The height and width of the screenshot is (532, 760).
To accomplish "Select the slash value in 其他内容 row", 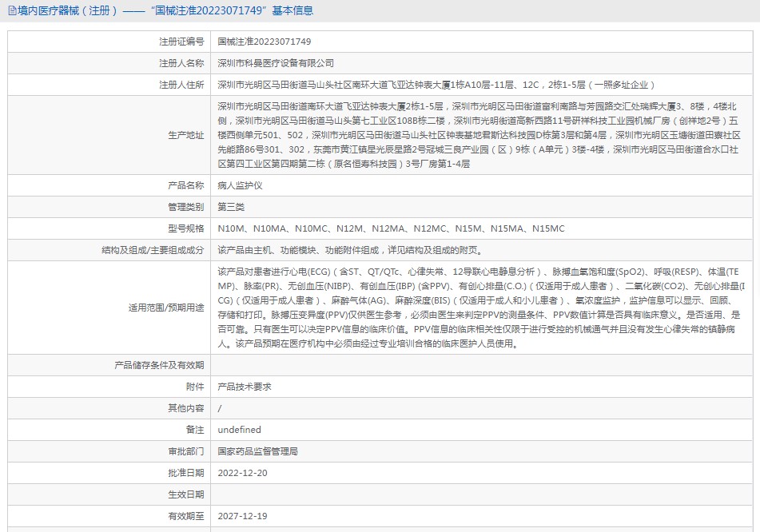I will tap(220, 408).
